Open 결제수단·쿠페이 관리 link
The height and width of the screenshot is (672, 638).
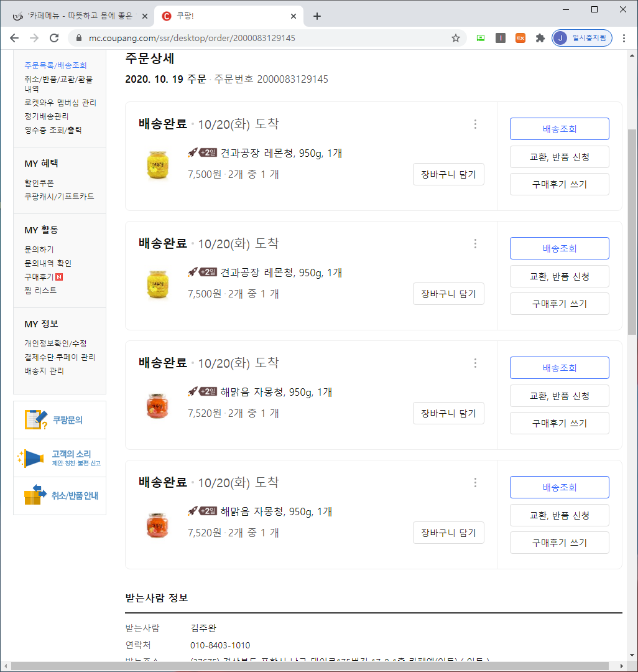(x=60, y=357)
